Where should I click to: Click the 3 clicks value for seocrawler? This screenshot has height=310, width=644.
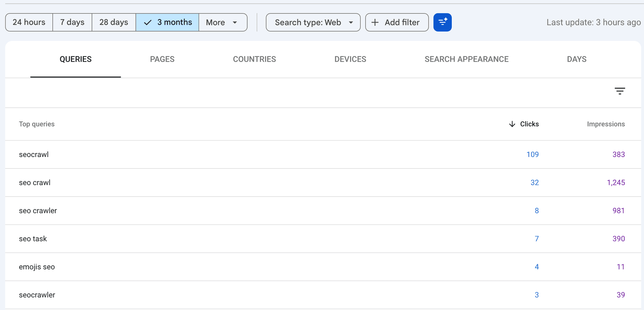point(537,295)
